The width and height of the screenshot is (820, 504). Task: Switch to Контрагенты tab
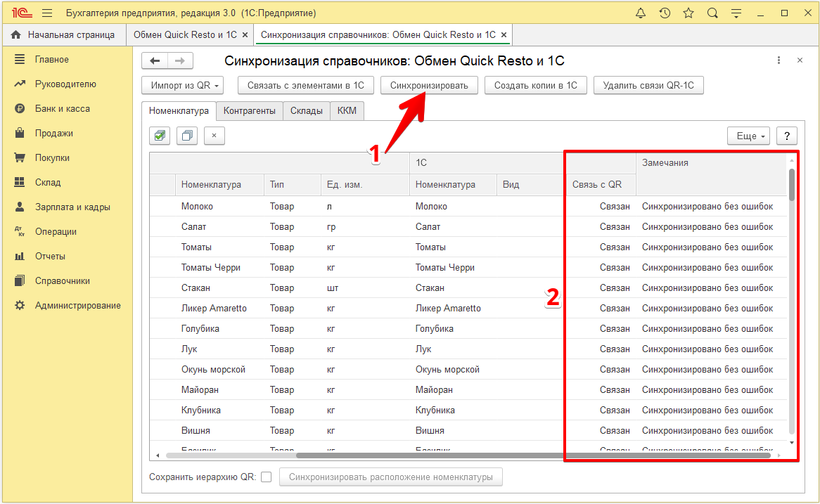coord(250,111)
